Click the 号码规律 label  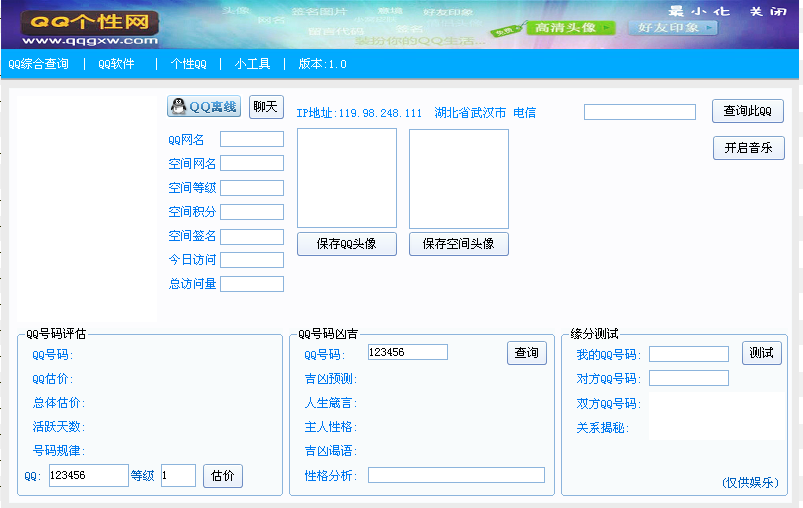[x=58, y=451]
